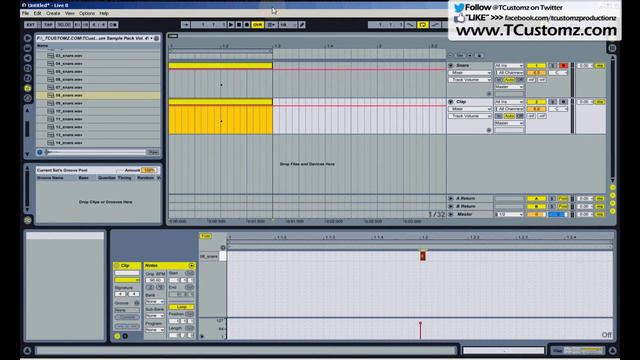The width and height of the screenshot is (640, 360).
Task: Toggle the yellow Loop switch in the top bar
Action: 423,25
